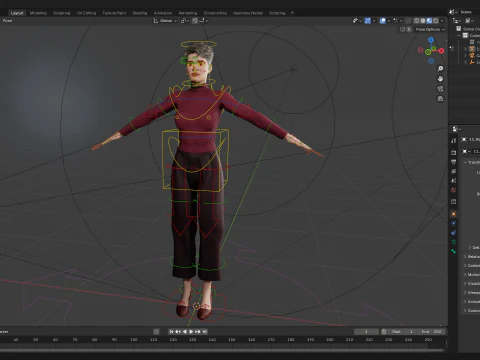The height and width of the screenshot is (360, 480).
Task: Open the overlays options dropdown arrow
Action: [x=389, y=21]
